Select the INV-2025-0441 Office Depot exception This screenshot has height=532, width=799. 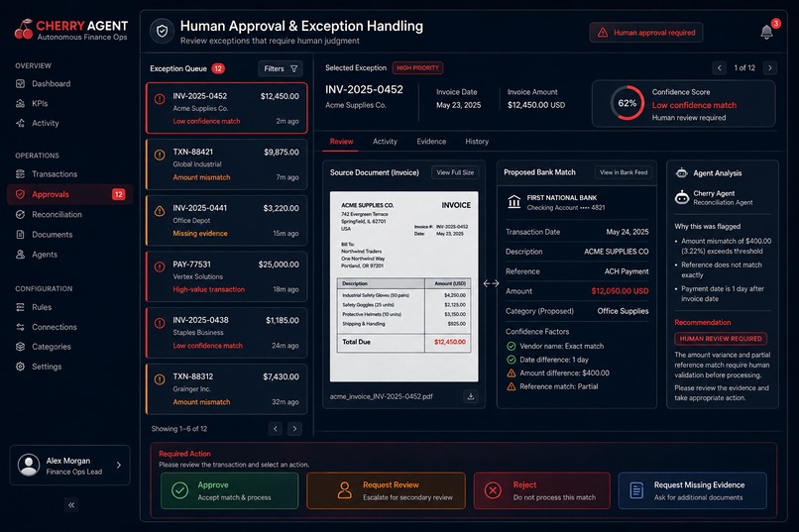pos(227,221)
